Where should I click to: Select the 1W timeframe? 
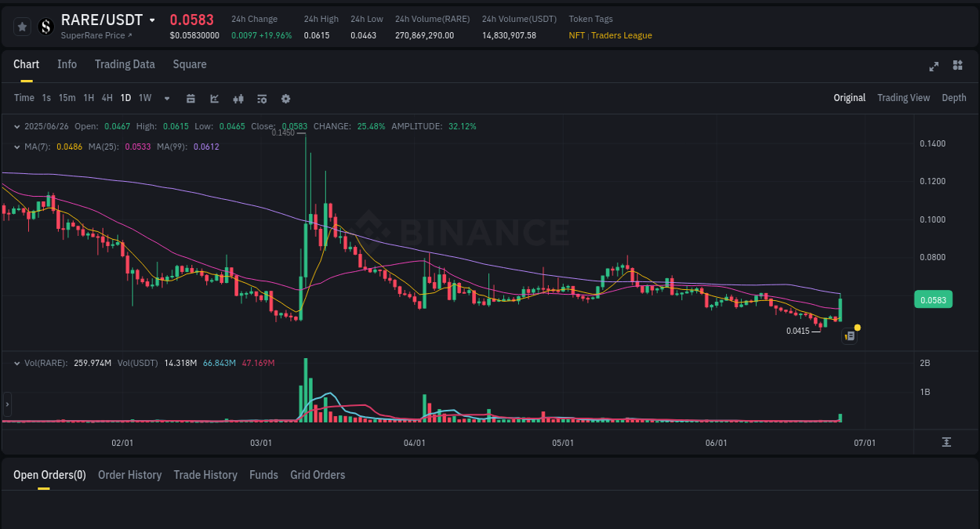(x=144, y=98)
